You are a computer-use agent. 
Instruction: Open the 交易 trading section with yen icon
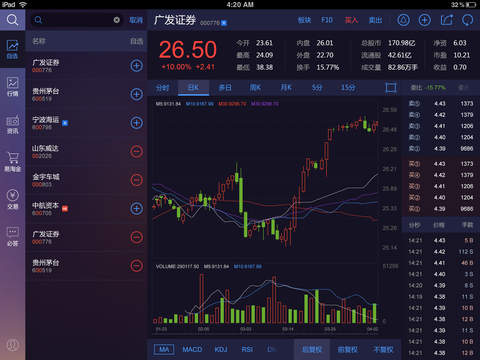click(12, 199)
